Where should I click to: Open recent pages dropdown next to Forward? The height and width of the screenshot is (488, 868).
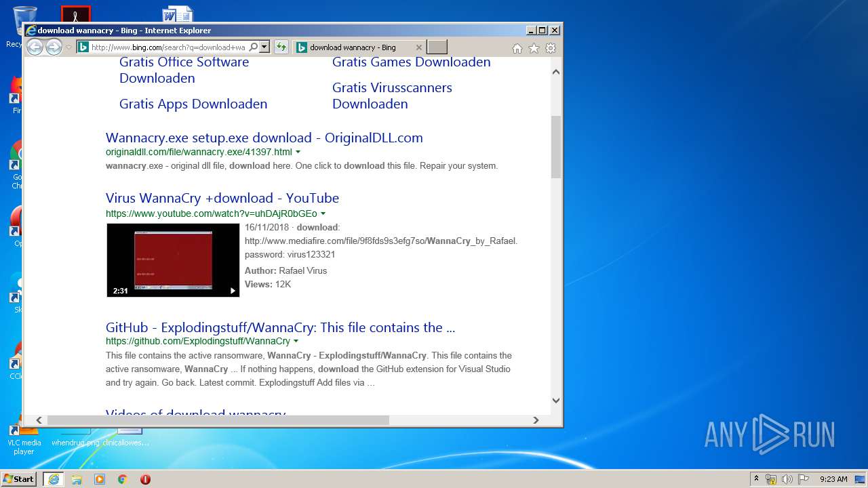coord(68,47)
